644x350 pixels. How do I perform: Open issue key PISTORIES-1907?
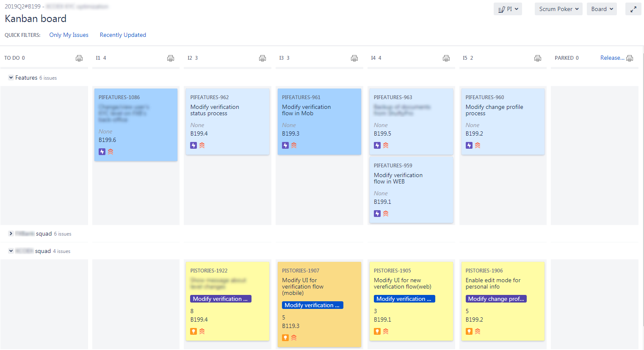301,270
